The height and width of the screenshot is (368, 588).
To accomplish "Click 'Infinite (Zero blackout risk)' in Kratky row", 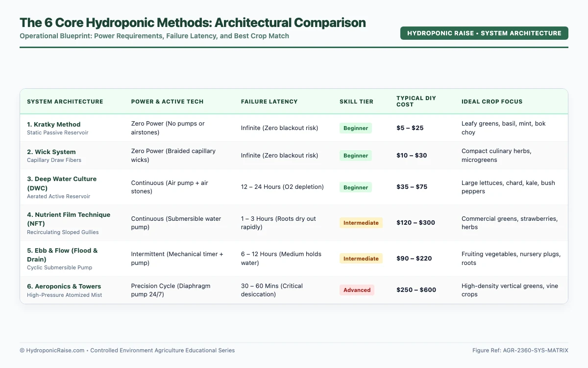I will [280, 128].
